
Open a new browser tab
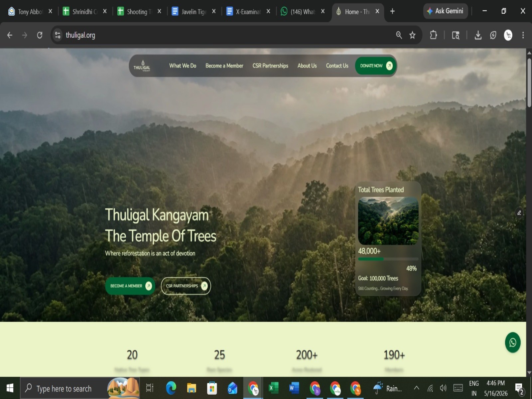(392, 11)
